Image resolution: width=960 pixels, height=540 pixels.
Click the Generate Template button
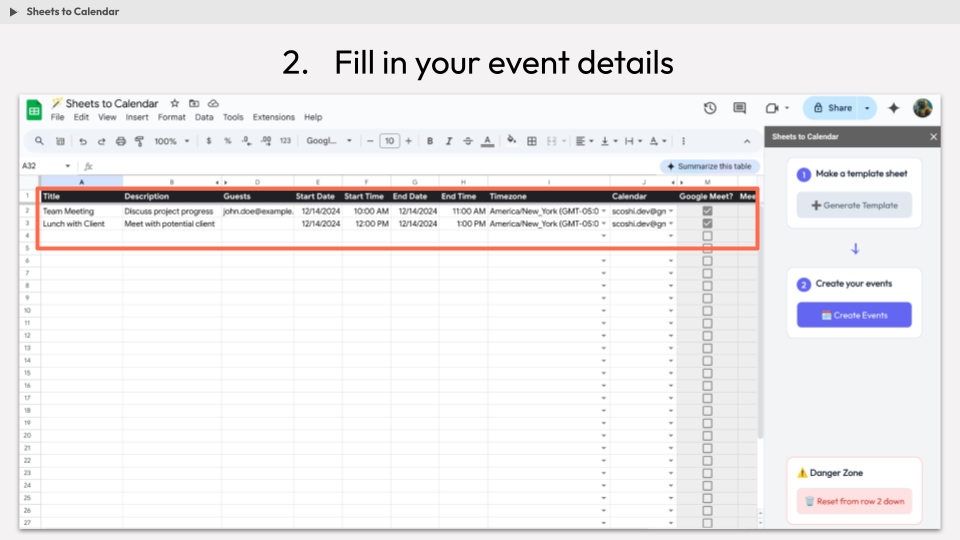coord(854,205)
